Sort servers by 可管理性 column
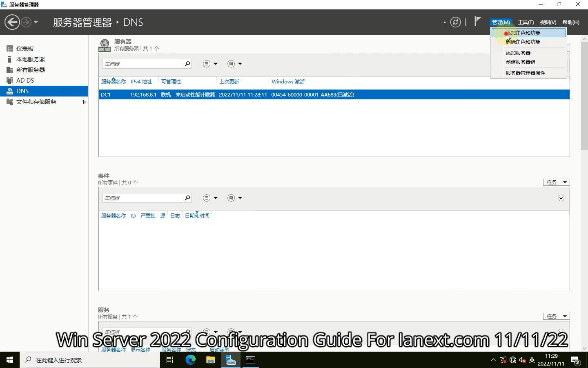The width and height of the screenshot is (588, 368). pyautogui.click(x=171, y=81)
